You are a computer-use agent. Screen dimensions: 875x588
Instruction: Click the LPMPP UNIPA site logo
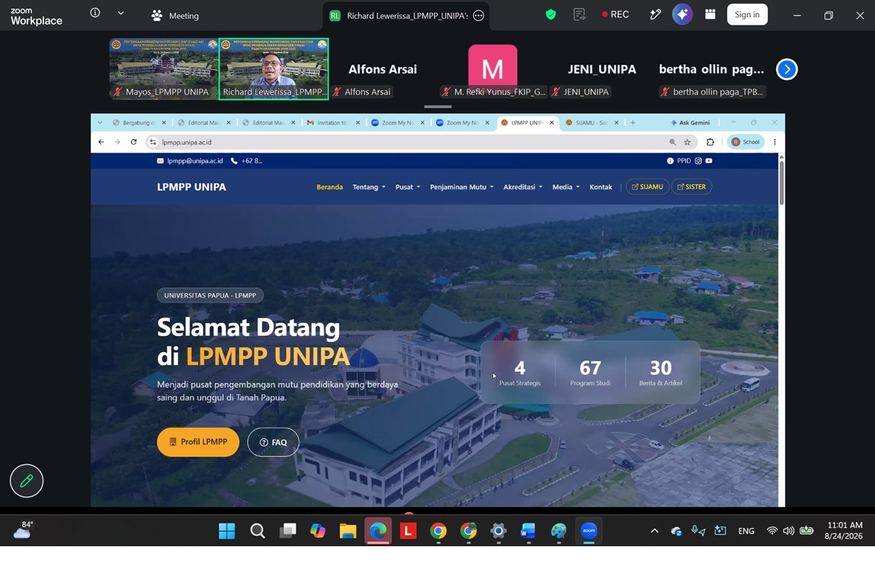click(191, 187)
